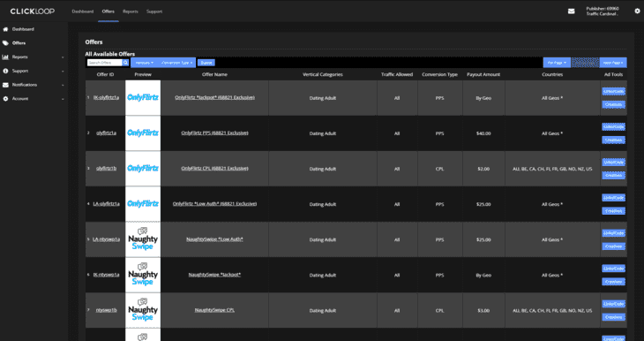Switch to the Reports top nav tab
This screenshot has height=341, width=644.
[x=131, y=11]
